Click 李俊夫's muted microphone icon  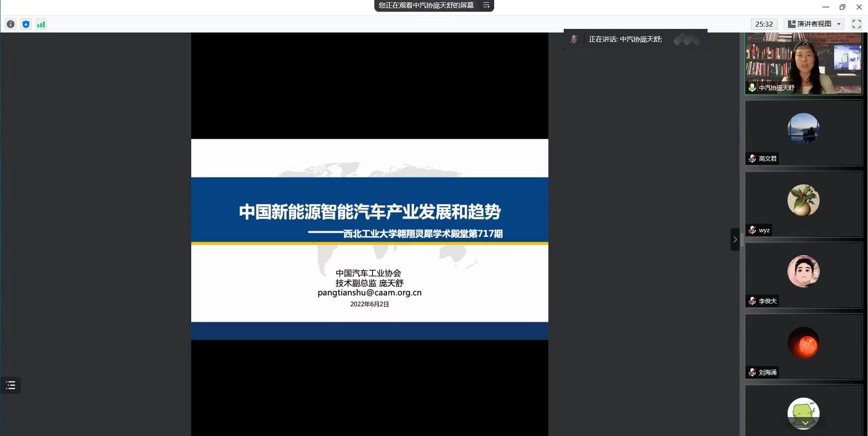(752, 301)
